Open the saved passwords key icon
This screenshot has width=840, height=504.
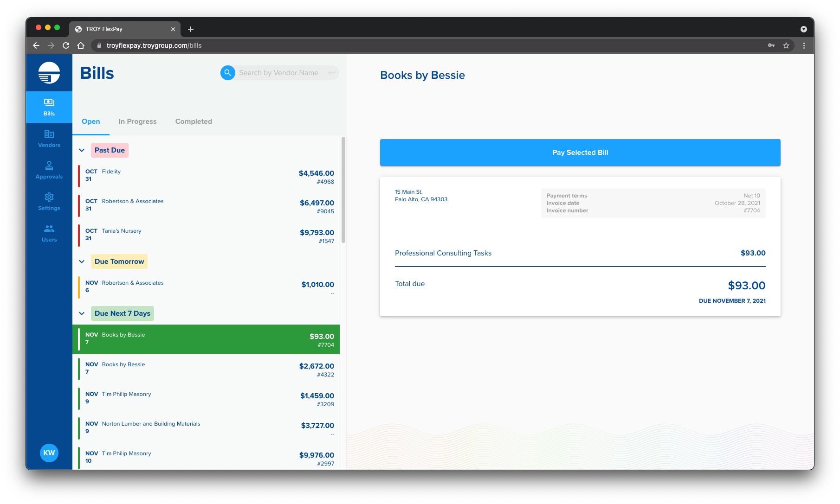point(771,45)
